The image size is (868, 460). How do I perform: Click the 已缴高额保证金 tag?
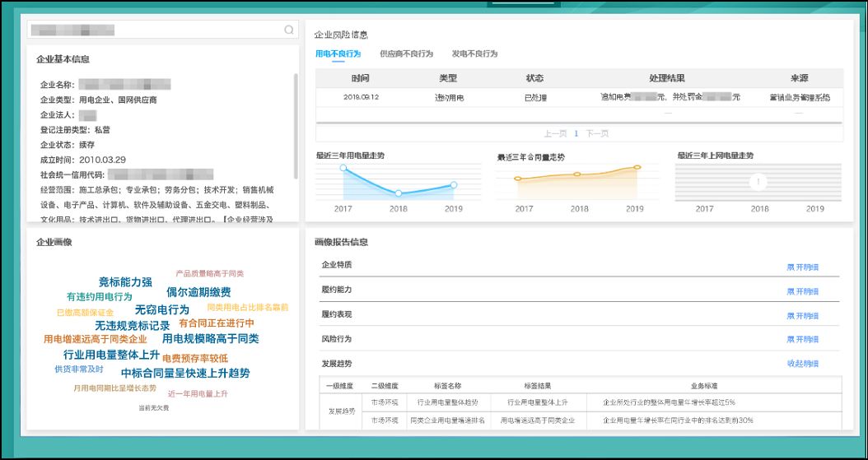[x=86, y=313]
